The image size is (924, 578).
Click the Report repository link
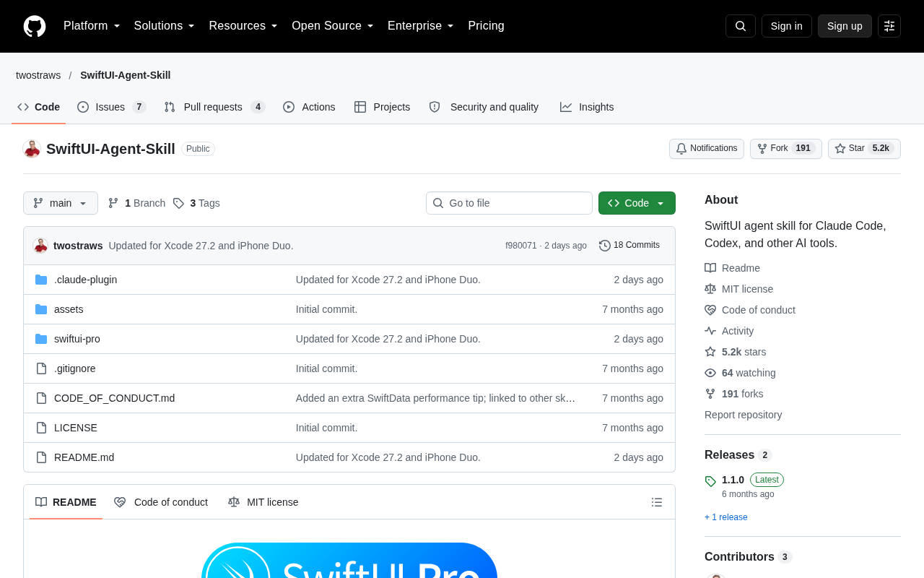point(743,415)
